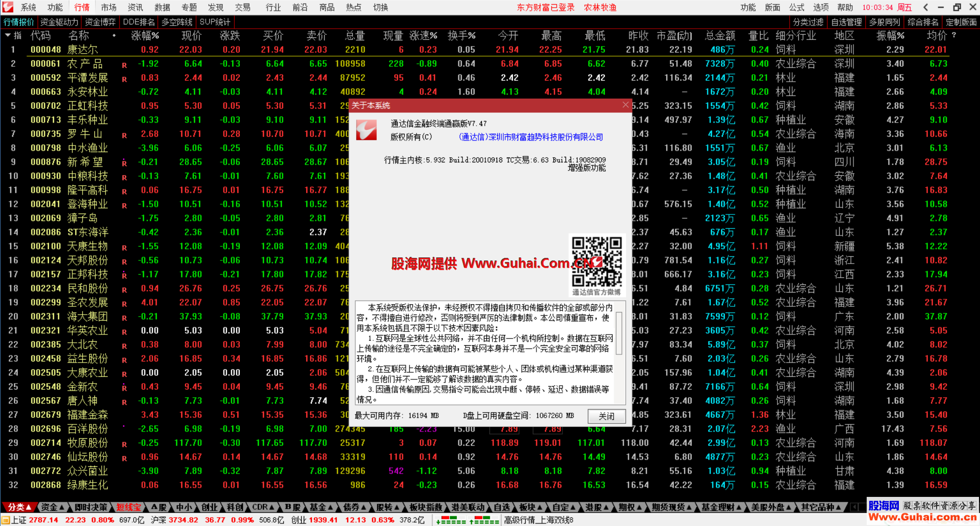Click the 创业 index value 1939.41
Screen dimensions: 980x526
coord(324,520)
